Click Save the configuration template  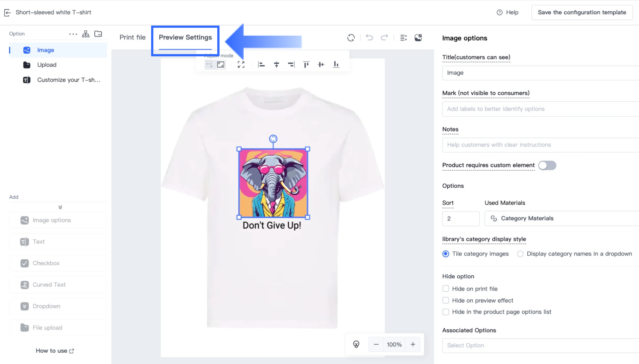(582, 12)
